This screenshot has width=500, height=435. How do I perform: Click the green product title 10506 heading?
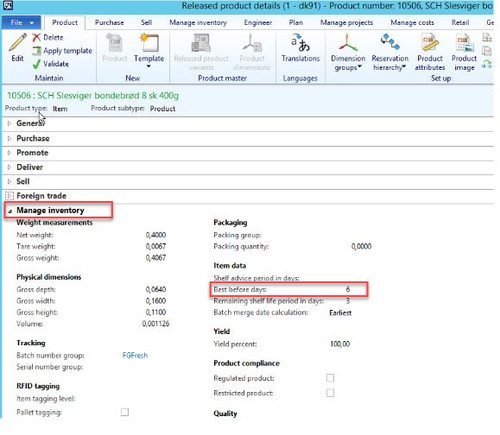tap(93, 95)
